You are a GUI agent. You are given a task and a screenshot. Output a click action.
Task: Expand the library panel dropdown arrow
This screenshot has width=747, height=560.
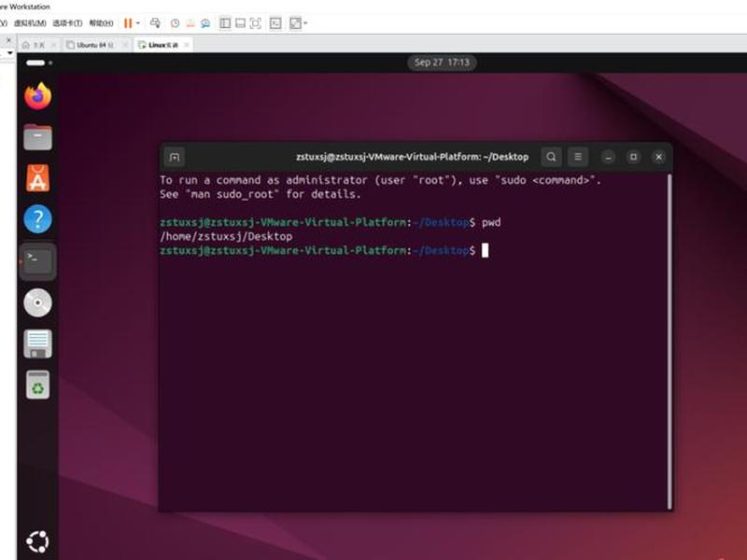point(9,52)
